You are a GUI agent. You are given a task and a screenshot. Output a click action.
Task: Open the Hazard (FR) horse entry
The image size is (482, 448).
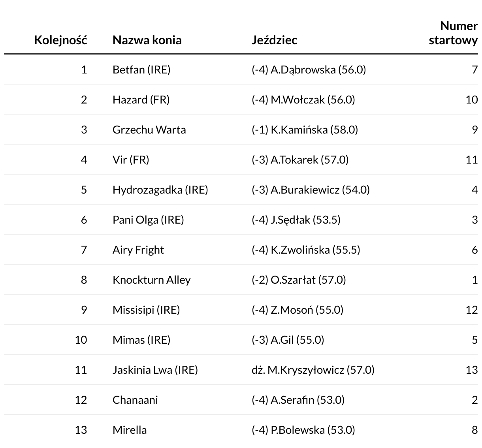coord(141,100)
